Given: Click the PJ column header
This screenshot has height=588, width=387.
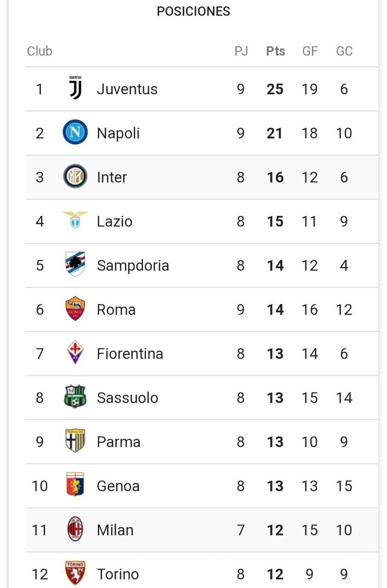Looking at the screenshot, I should click(x=241, y=51).
